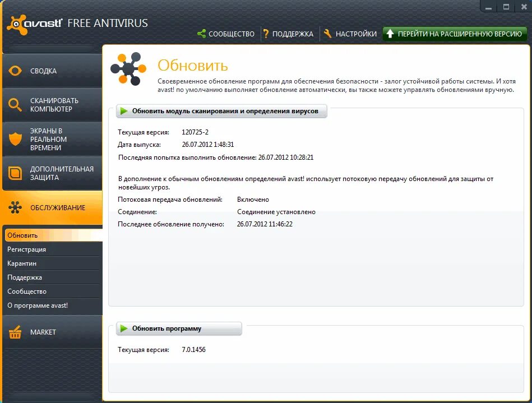Open Карантин submenu item
532x403 pixels.
pyautogui.click(x=54, y=263)
